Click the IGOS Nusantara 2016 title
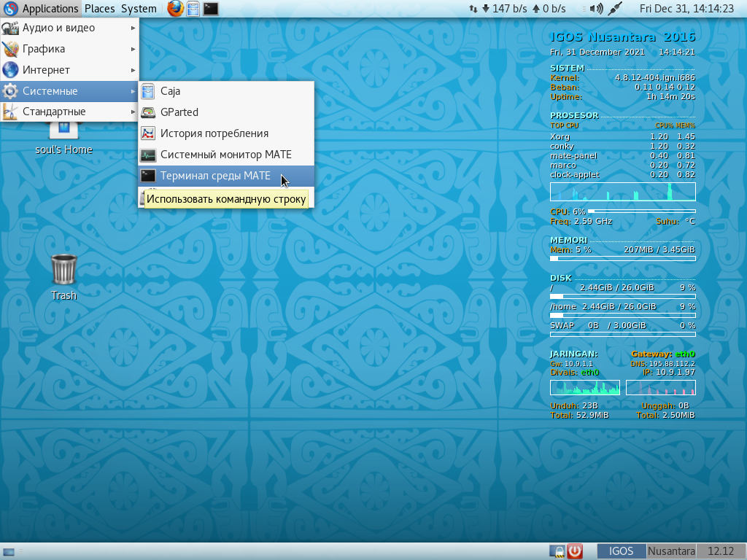 623,37
